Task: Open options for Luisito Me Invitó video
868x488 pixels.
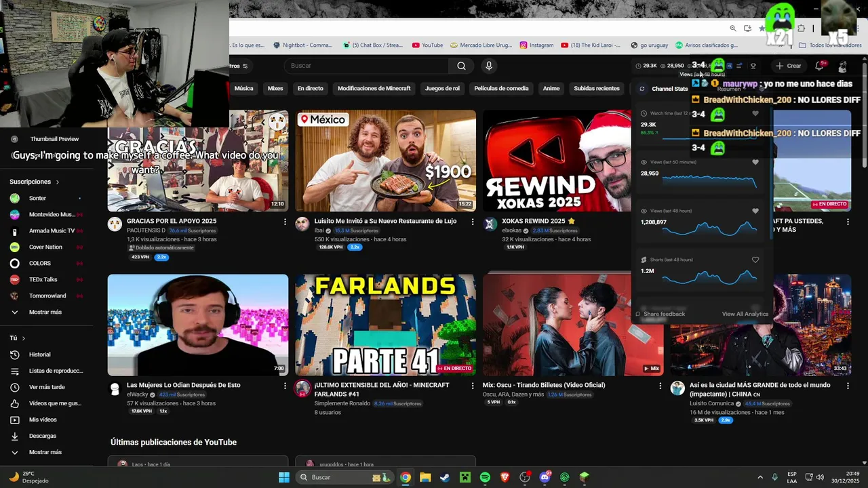Action: click(473, 222)
